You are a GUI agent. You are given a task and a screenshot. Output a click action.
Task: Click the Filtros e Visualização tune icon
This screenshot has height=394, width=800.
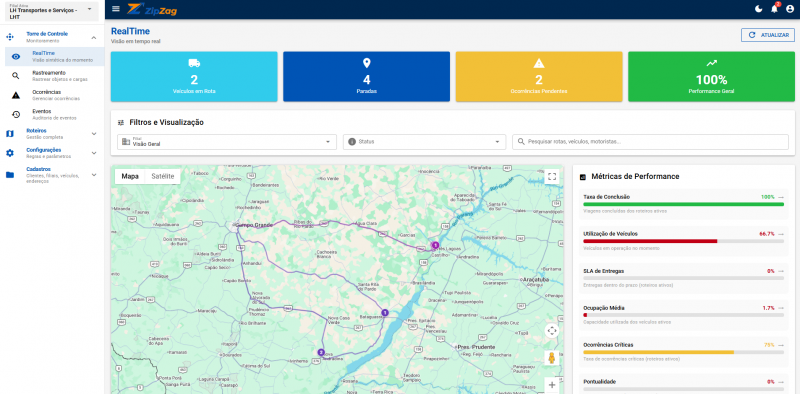pos(121,122)
